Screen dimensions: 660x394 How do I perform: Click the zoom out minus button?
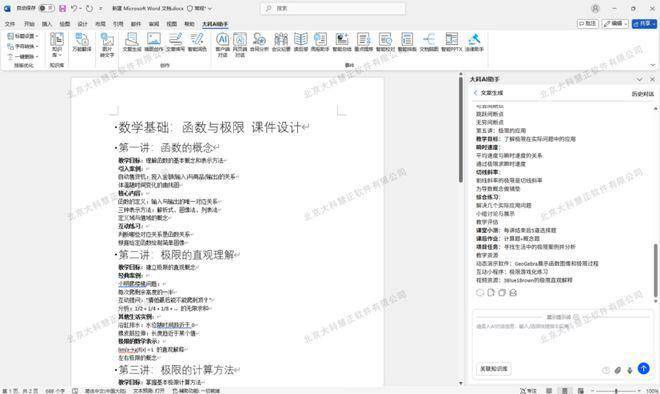click(x=592, y=391)
